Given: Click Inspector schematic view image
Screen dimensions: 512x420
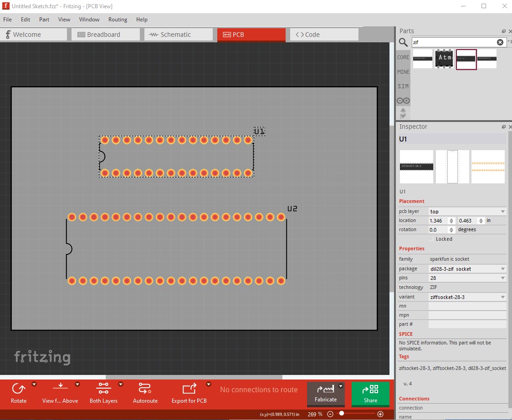Looking at the screenshot, I should point(452,167).
